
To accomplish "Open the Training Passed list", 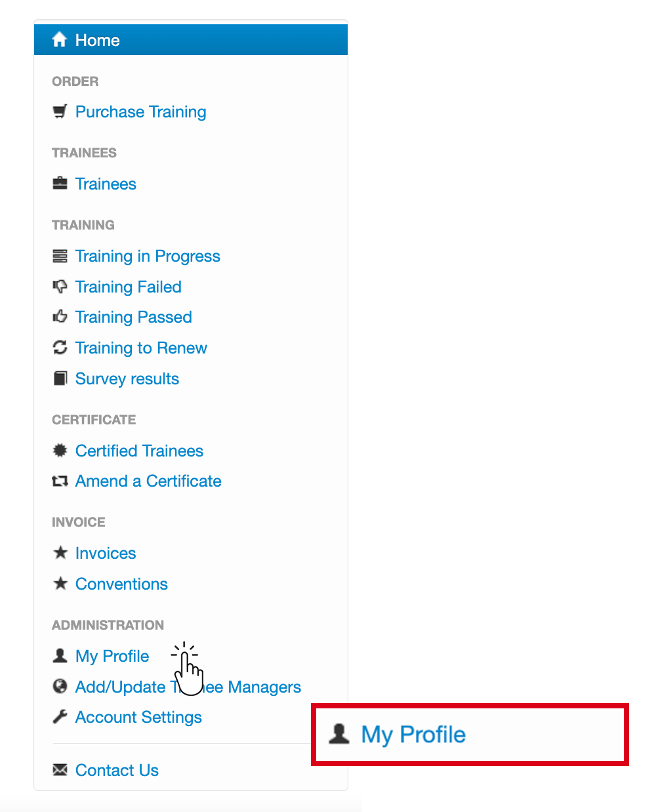I will point(134,317).
